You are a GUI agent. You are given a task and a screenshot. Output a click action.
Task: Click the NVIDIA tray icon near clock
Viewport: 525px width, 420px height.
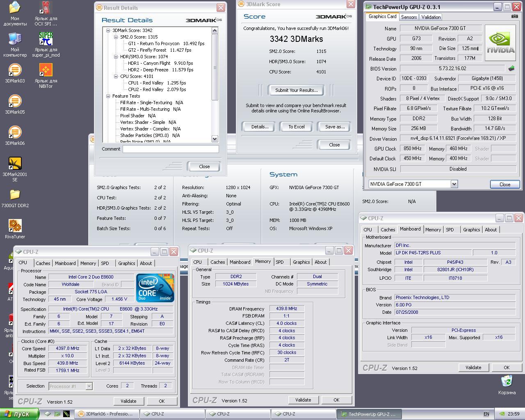coord(502,414)
